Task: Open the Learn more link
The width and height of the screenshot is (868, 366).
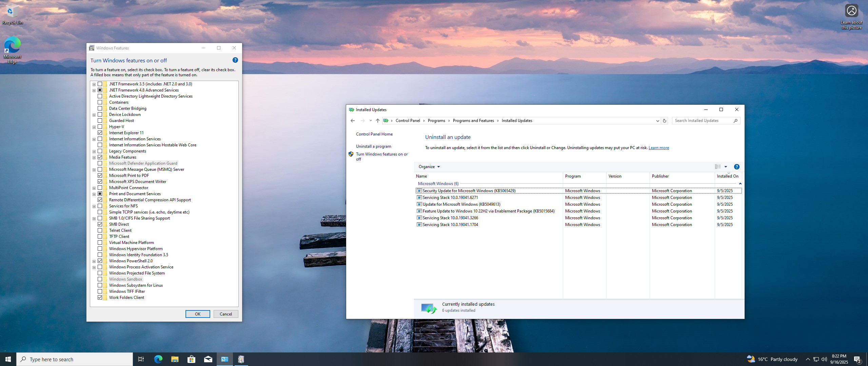Action: [x=658, y=148]
